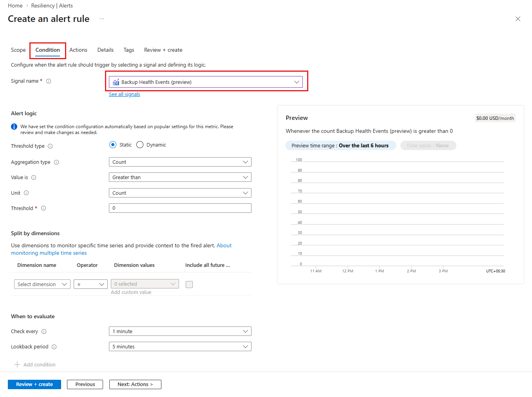The width and height of the screenshot is (532, 397).
Task: Switch to the Review + create tab
Action: (163, 50)
